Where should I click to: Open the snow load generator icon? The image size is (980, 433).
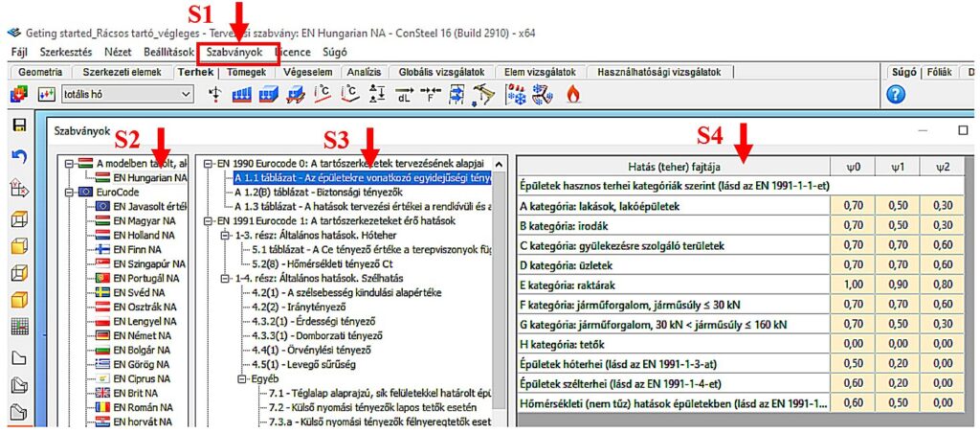coord(515,95)
